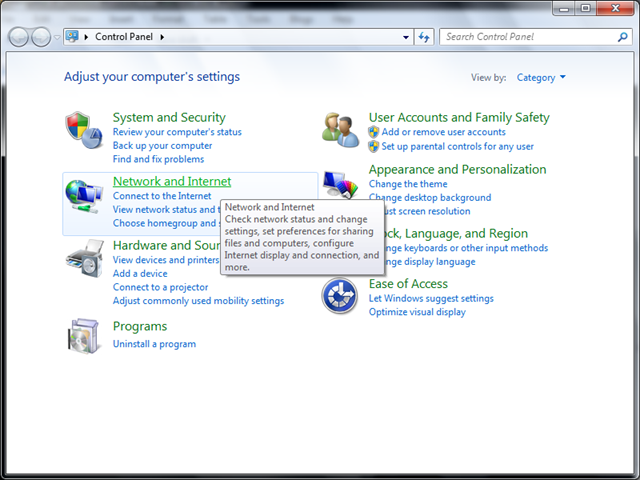The image size is (640, 480).
Task: Click Change desktop background link
Action: [430, 198]
